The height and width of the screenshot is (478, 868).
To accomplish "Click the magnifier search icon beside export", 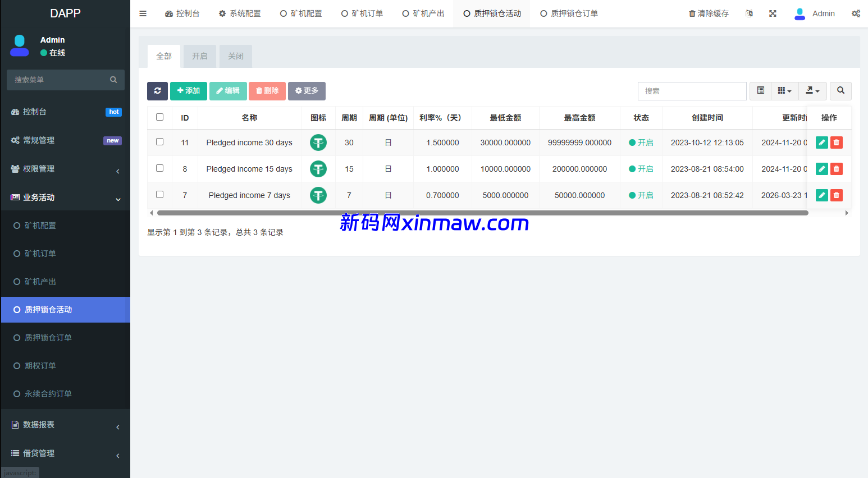I will point(840,91).
